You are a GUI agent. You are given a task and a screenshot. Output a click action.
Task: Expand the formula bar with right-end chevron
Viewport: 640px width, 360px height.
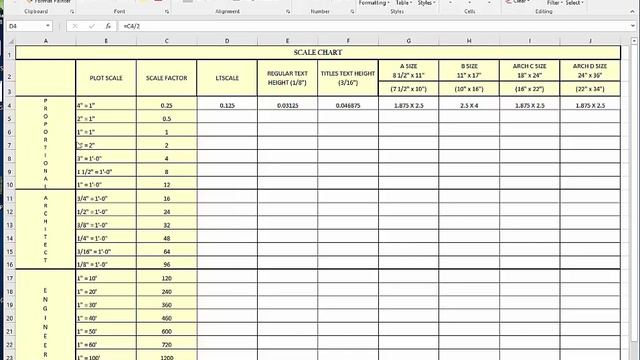(633, 26)
